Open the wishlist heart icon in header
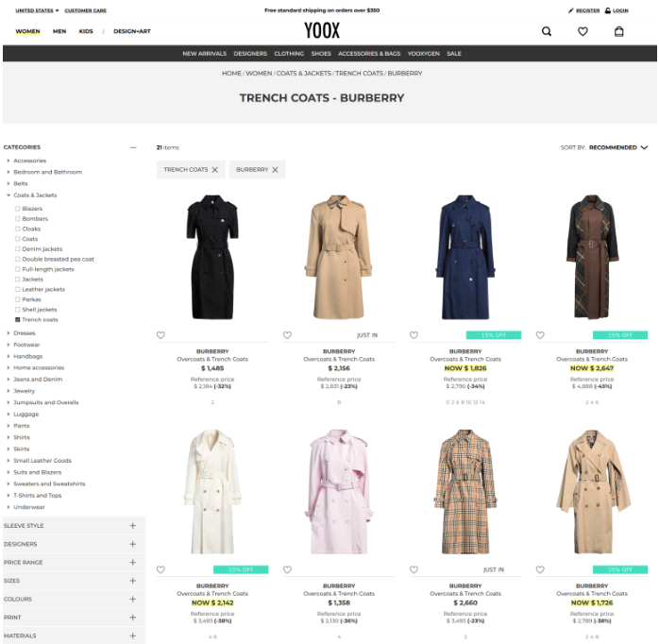The height and width of the screenshot is (644, 659). pos(583,31)
